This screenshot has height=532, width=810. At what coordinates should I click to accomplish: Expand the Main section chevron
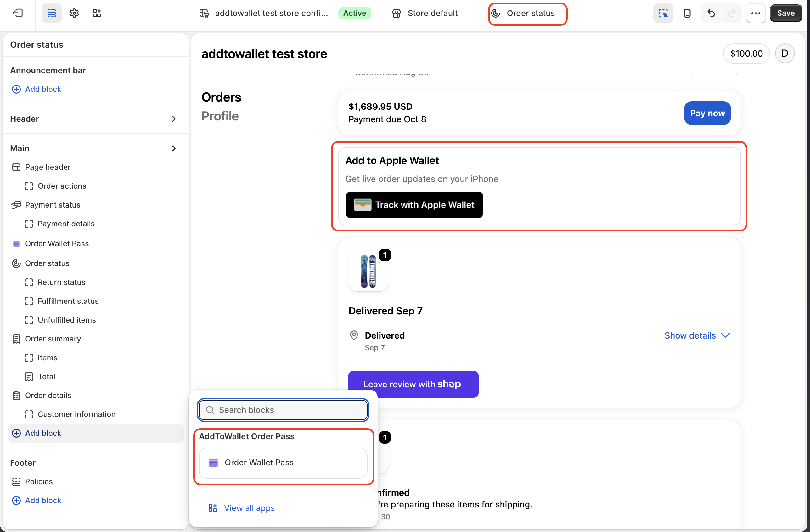pos(174,148)
